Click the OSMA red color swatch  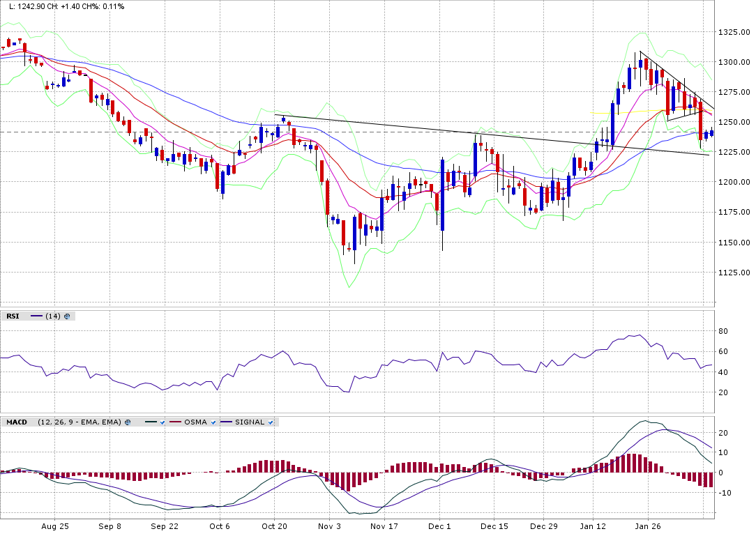(x=174, y=422)
